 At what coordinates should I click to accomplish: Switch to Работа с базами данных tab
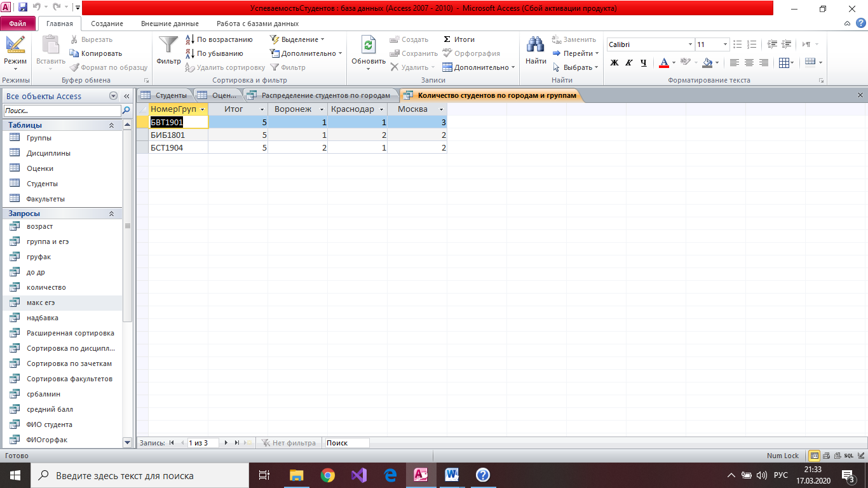tap(257, 24)
